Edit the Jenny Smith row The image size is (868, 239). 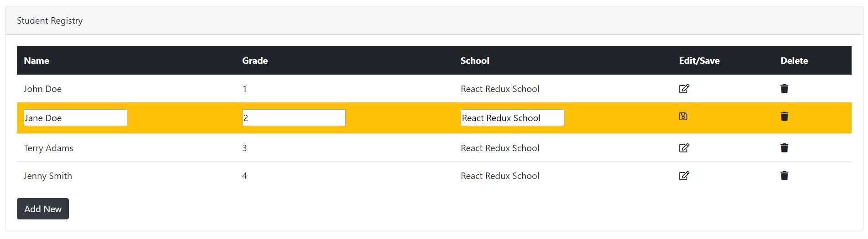click(684, 176)
